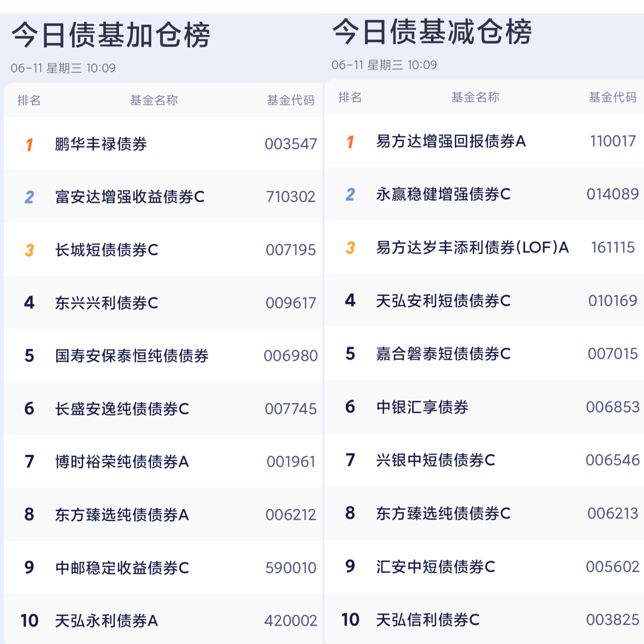
Task: Select 富安达增强收益债券C row
Action: 163,197
